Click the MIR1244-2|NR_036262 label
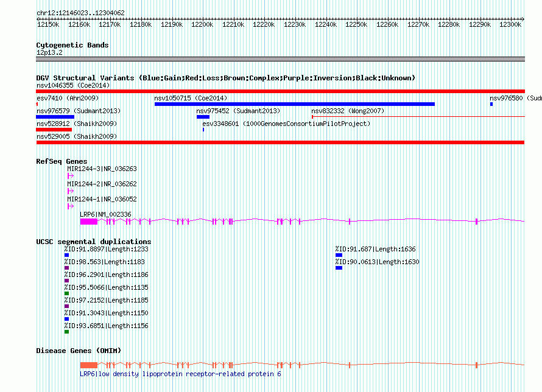 (102, 184)
